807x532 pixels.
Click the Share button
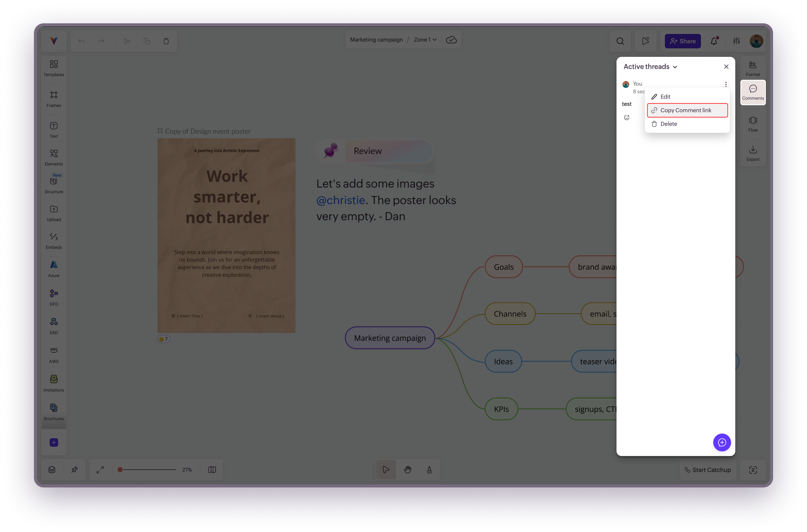point(682,41)
